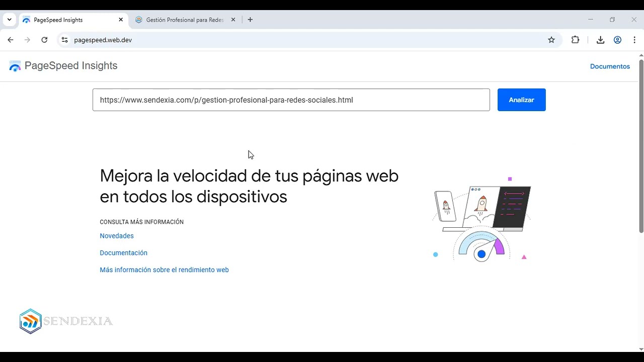Open the Documentos link
Viewport: 644px width, 362px height.
(610, 66)
